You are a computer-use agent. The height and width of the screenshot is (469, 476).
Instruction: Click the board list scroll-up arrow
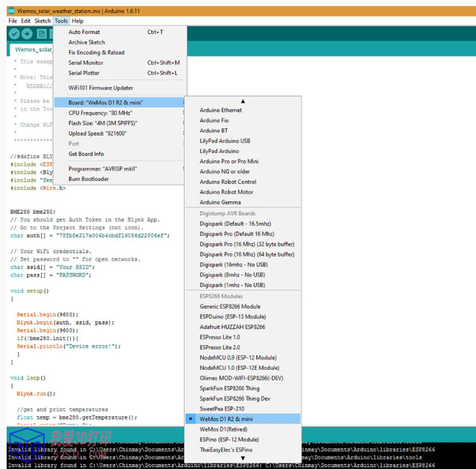(x=243, y=101)
